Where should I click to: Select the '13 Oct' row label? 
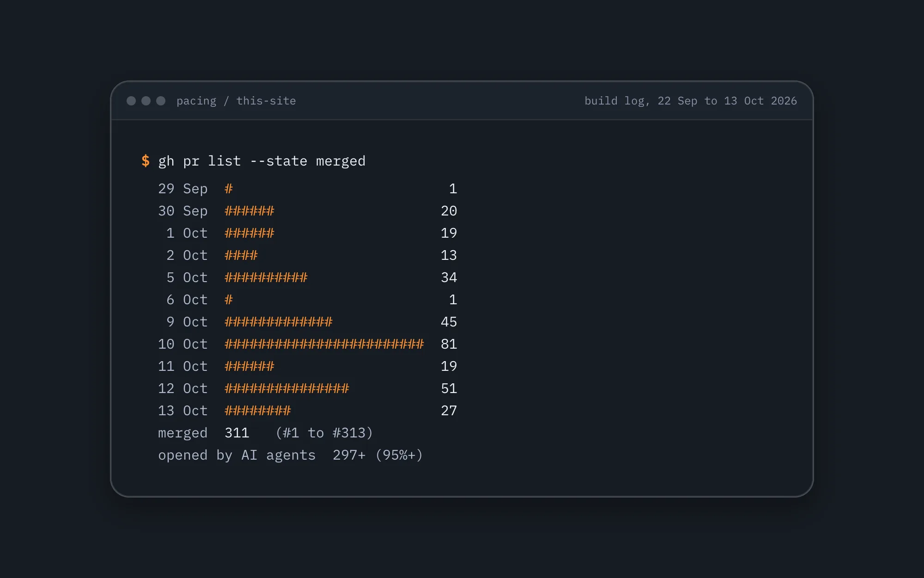click(x=183, y=411)
